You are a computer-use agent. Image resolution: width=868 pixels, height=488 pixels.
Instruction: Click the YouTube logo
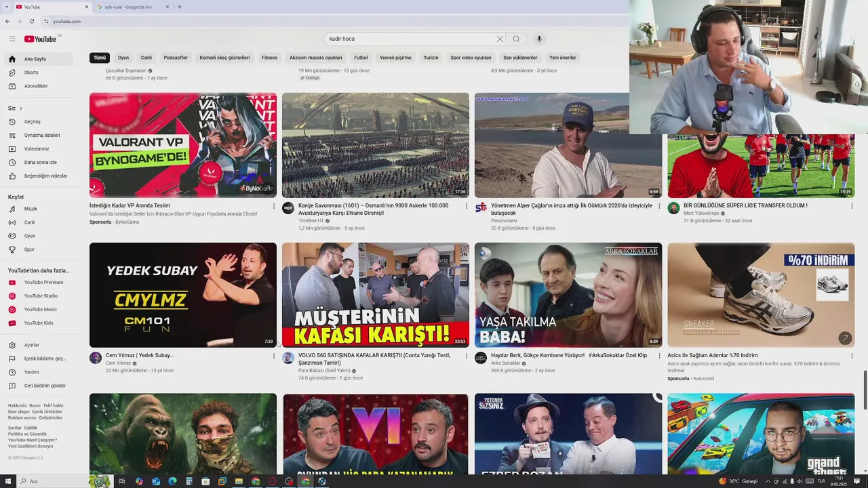[x=41, y=39]
